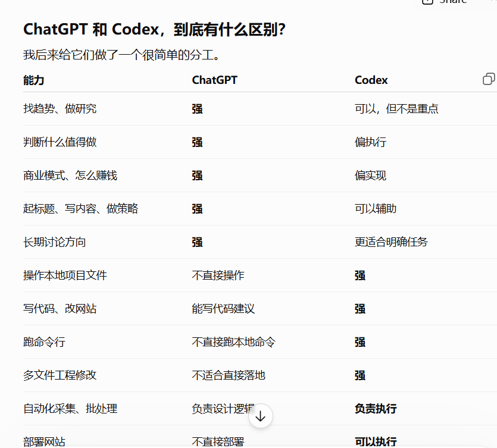Screen dimensions: 497x448
Task: Click the "ChatGPT" column header
Action: click(x=215, y=80)
